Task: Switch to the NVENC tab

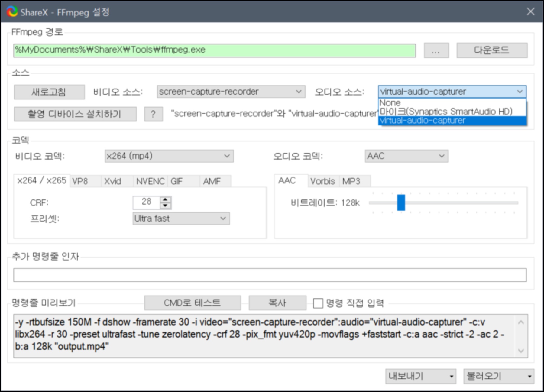Action: click(150, 181)
